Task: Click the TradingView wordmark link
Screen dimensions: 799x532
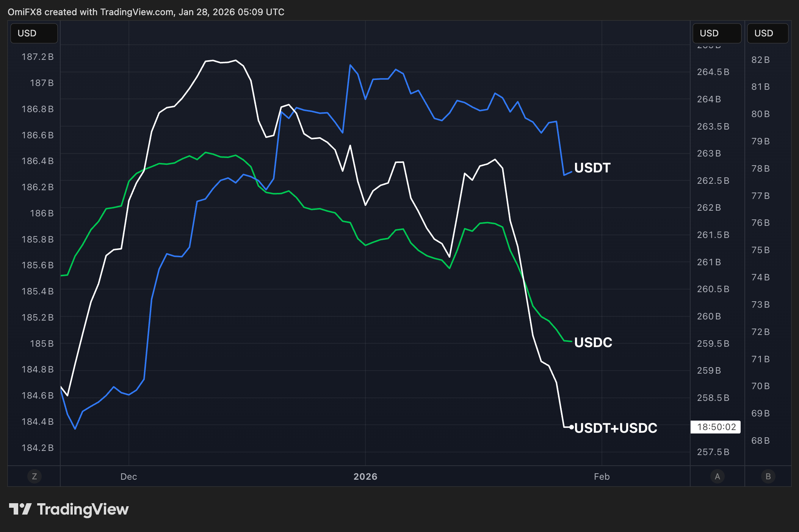Action: click(x=83, y=509)
